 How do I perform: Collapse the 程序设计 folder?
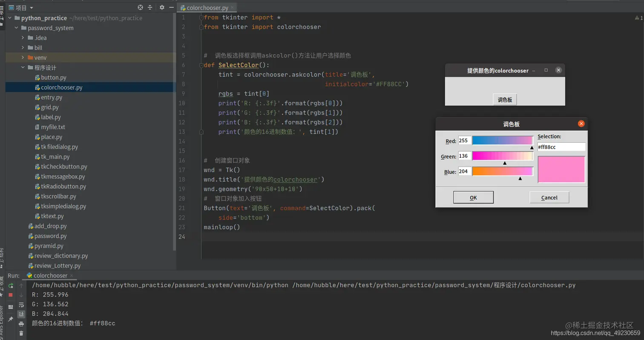(23, 67)
